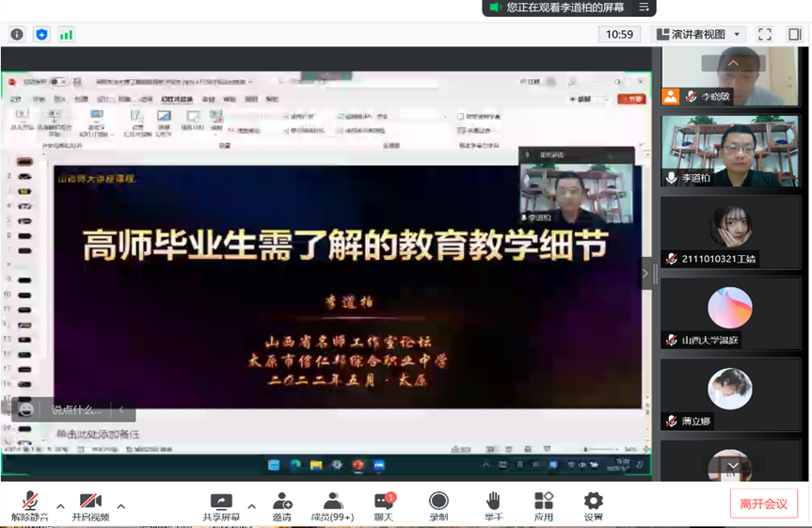Unmute the microphone (解除静音)
Viewport: 812px width, 528px height.
coord(31,505)
